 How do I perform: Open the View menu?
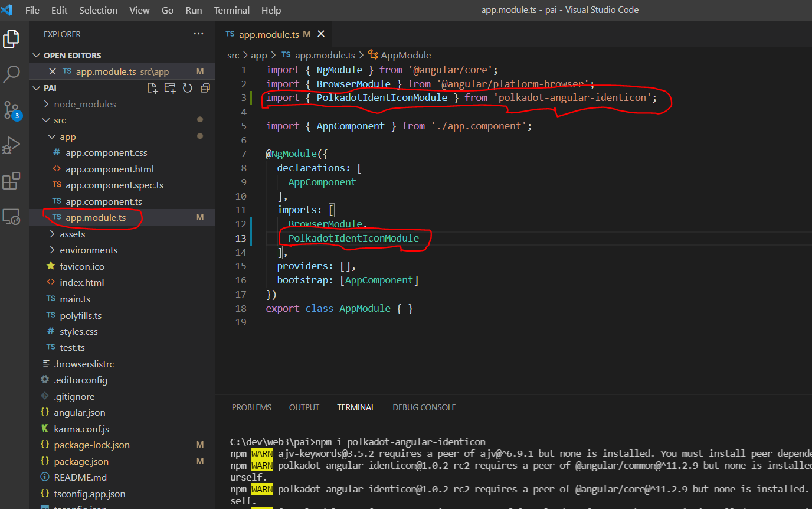tap(139, 10)
